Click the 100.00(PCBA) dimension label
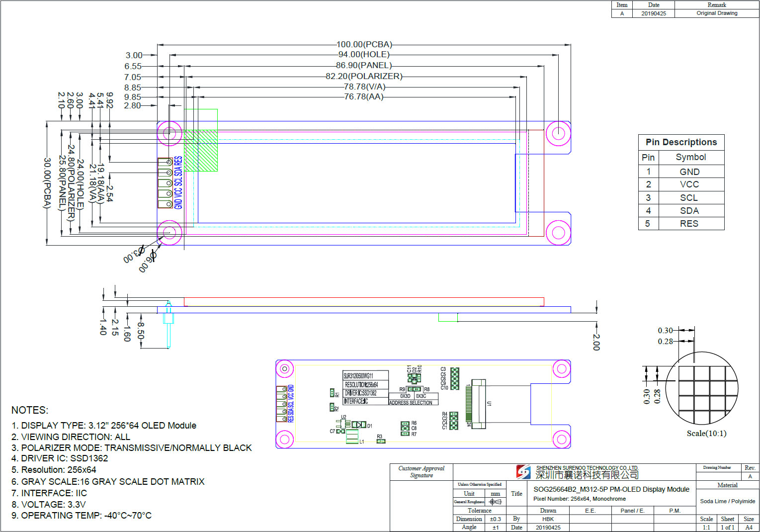760x532 pixels. pyautogui.click(x=364, y=44)
